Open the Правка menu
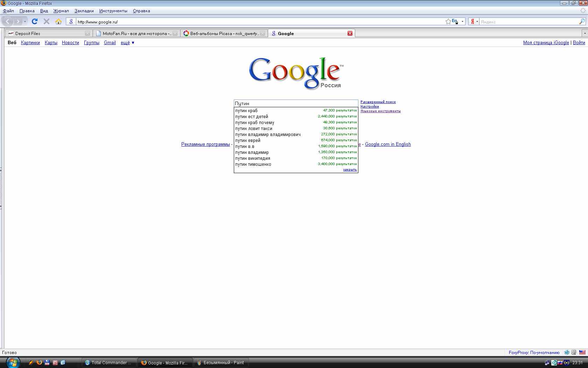The image size is (588, 368). coord(27,11)
